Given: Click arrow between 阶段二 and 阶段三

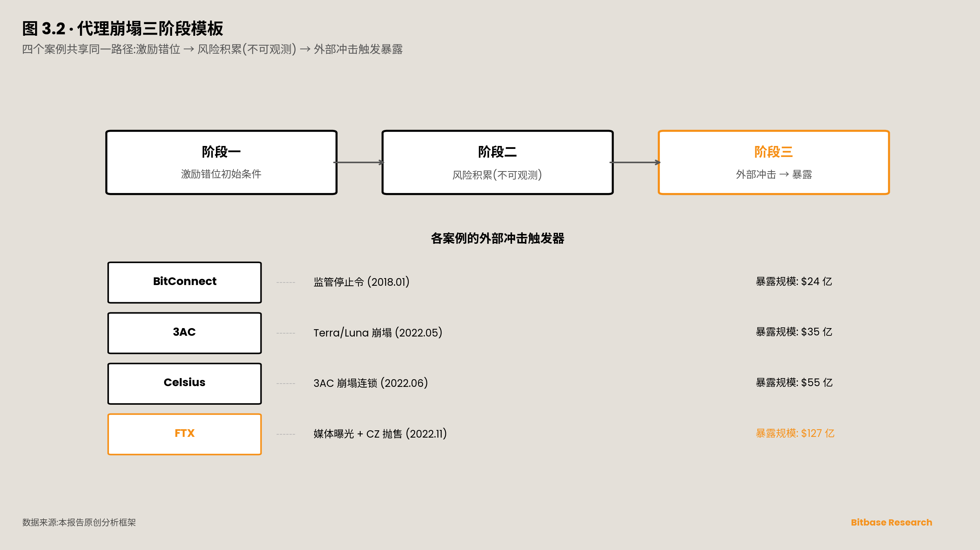Looking at the screenshot, I should point(635,162).
